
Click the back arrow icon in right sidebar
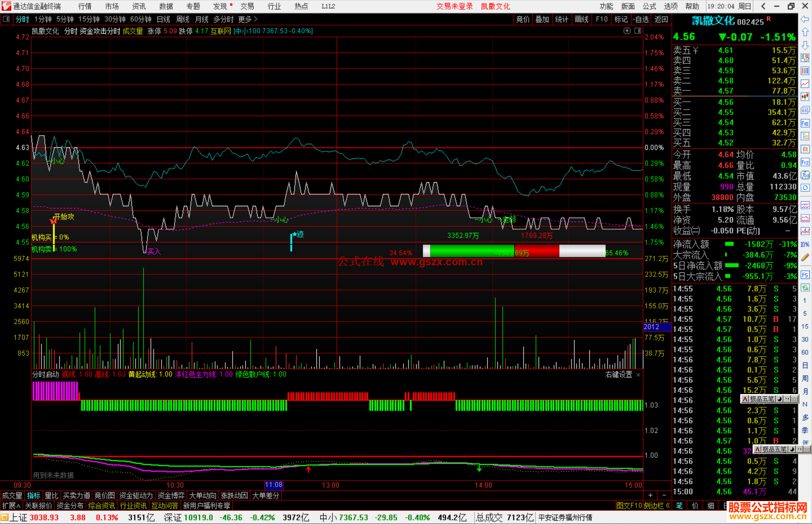pos(805,19)
